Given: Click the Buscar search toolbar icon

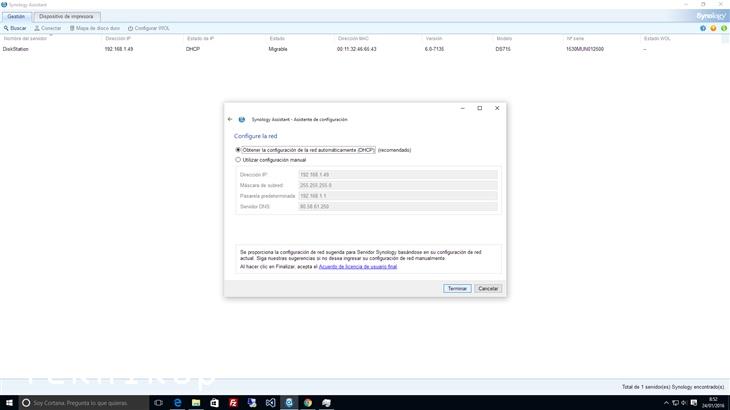Looking at the screenshot, I should (x=15, y=28).
